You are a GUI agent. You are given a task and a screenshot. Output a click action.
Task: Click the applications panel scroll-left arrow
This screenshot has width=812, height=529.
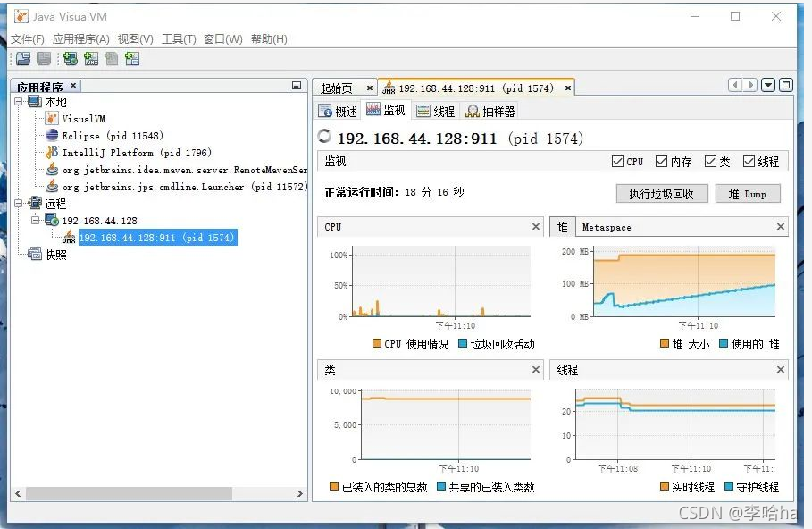click(18, 494)
